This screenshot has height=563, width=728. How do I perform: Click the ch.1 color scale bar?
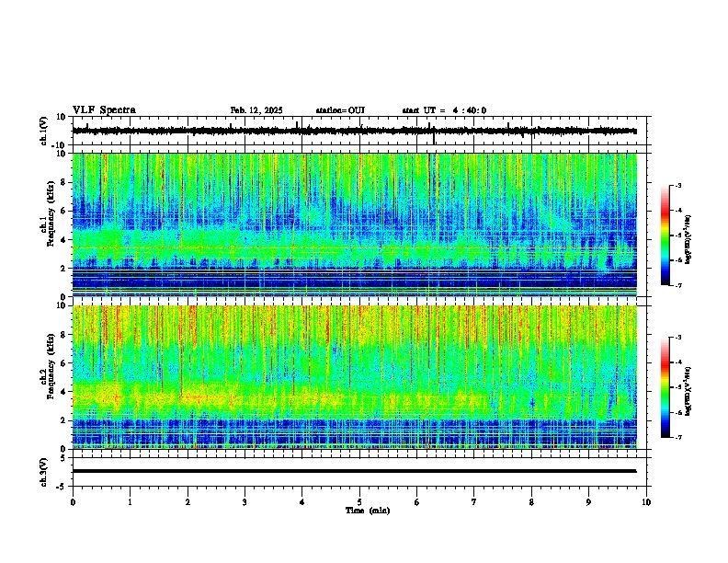(x=665, y=236)
